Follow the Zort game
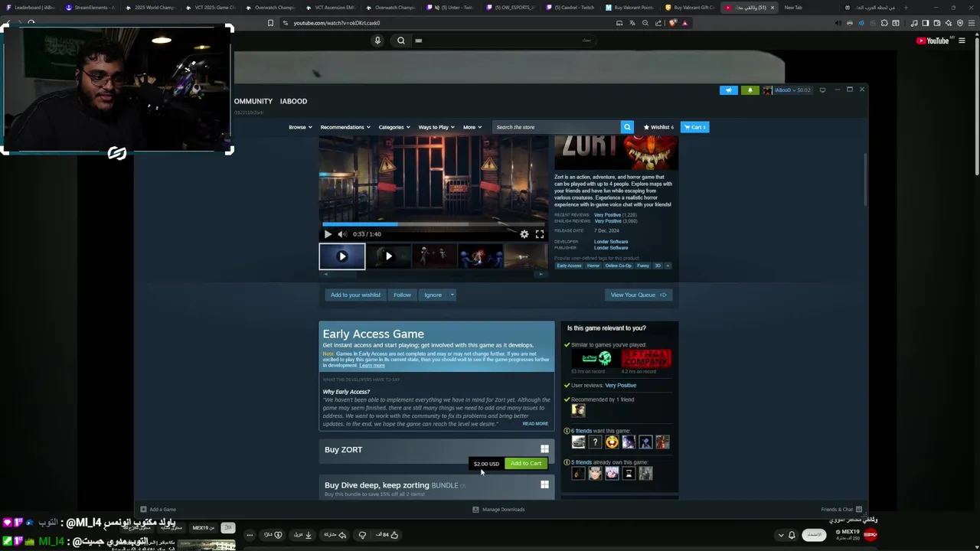This screenshot has width=980, height=551. (x=402, y=295)
